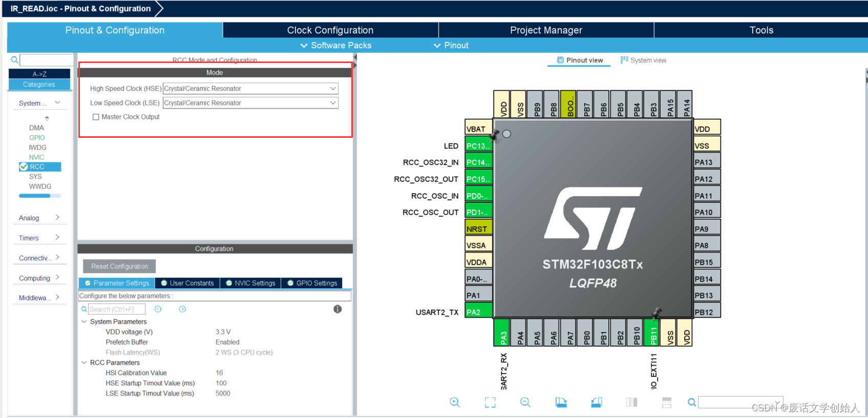Switch to the Clock Configuration tab

click(x=330, y=30)
